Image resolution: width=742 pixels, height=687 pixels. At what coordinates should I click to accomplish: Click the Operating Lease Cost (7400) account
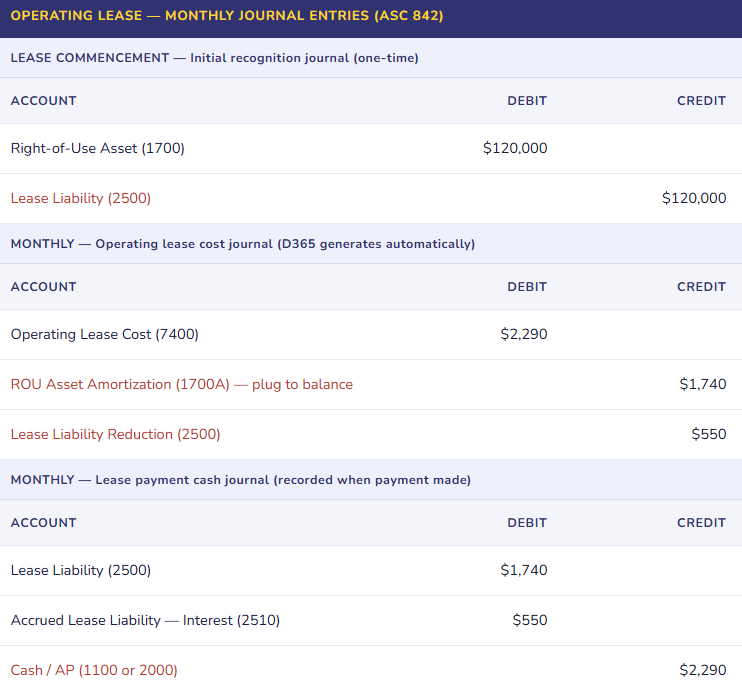tap(105, 334)
